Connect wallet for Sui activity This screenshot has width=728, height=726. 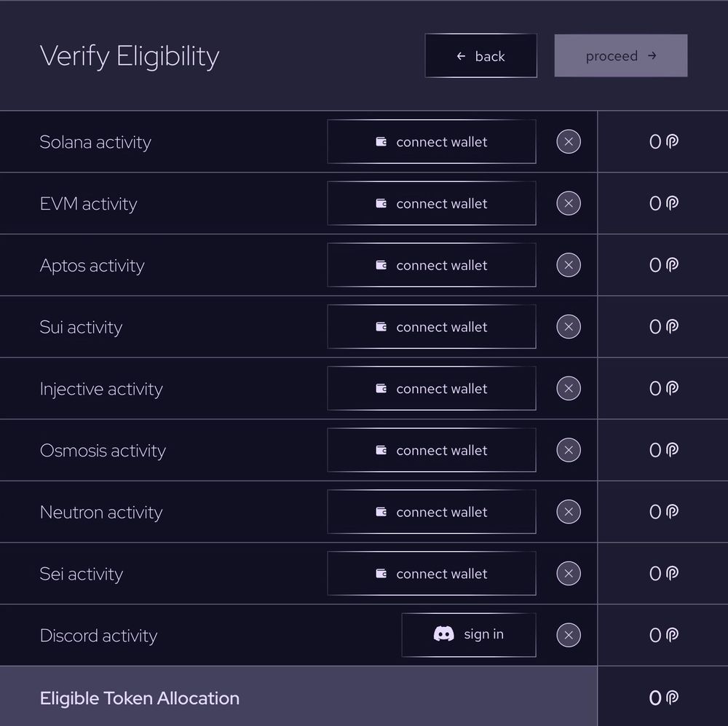tap(432, 327)
